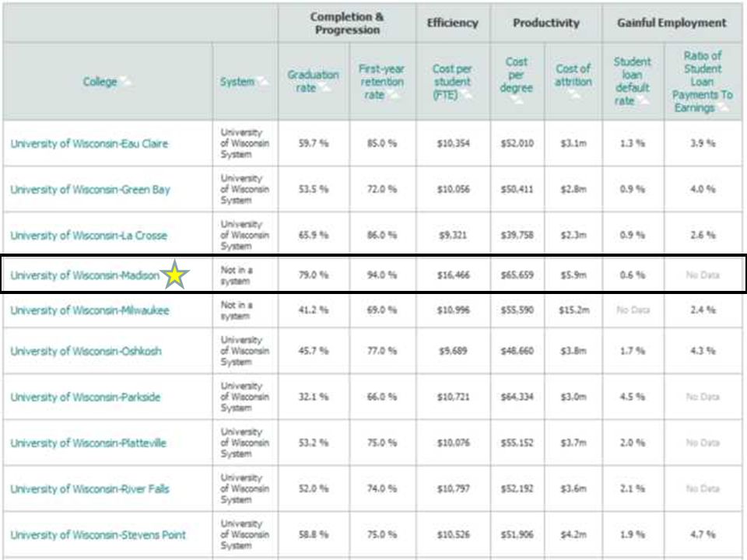Sort by the System column header
747x560 pixels.
(237, 82)
